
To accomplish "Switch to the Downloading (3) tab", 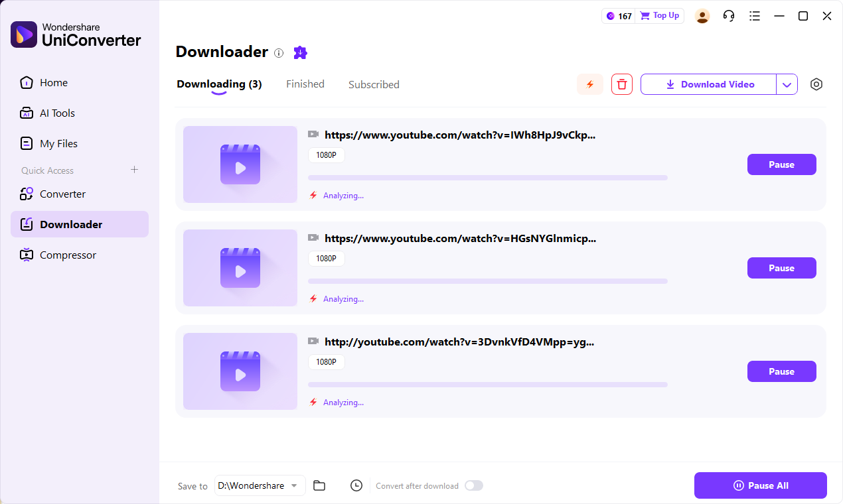I will point(219,84).
